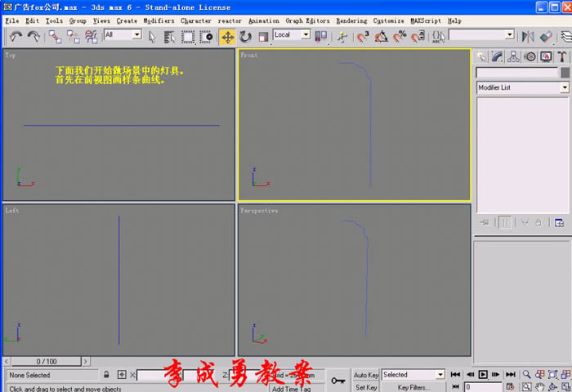This screenshot has height=392, width=572.
Task: Click the Add Time Tag button
Action: click(291, 389)
